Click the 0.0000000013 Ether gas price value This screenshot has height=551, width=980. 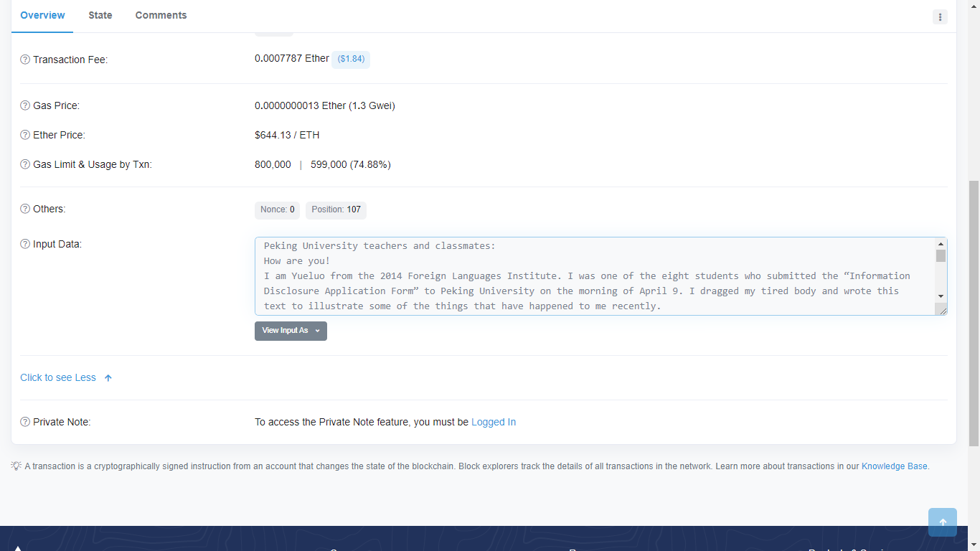325,105
